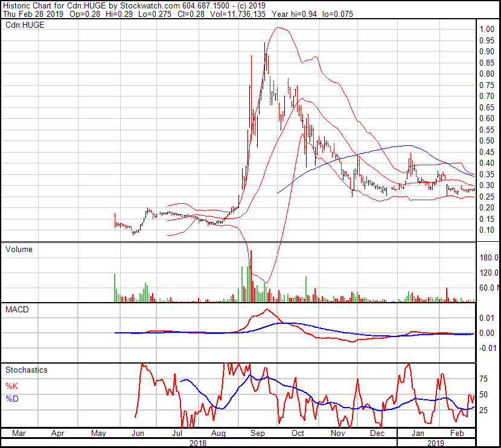Click the 0.75 price axis label
This screenshot has height=448, width=501.
pos(487,85)
